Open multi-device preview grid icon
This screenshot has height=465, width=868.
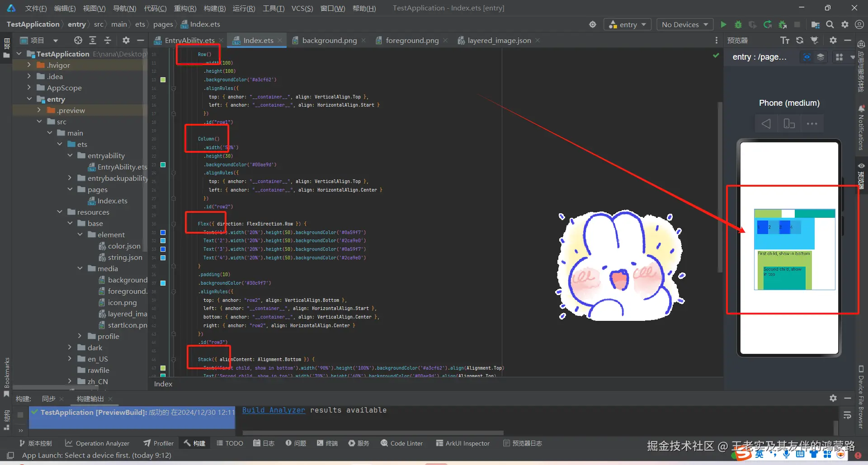(x=840, y=57)
